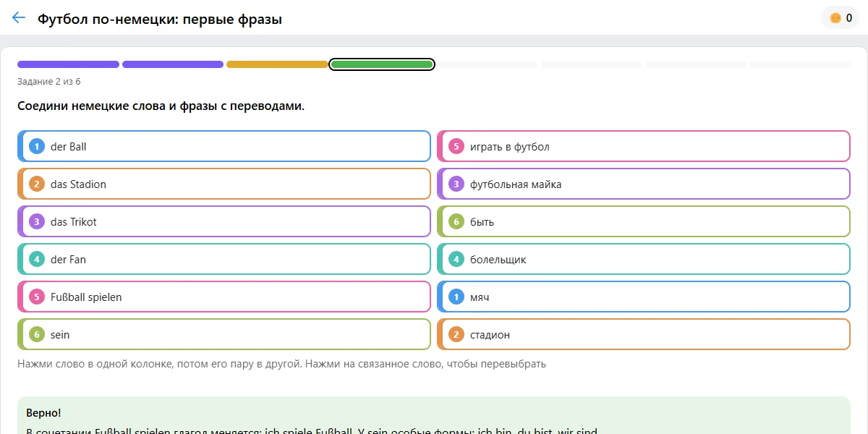
Task: Pick the translation card мяч
Action: click(644, 297)
